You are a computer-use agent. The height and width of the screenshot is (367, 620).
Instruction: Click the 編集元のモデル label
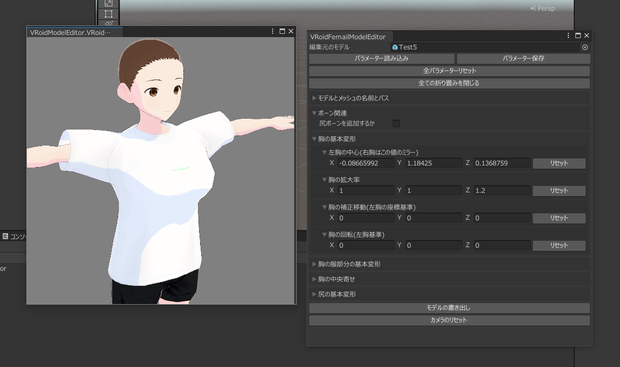tap(330, 47)
